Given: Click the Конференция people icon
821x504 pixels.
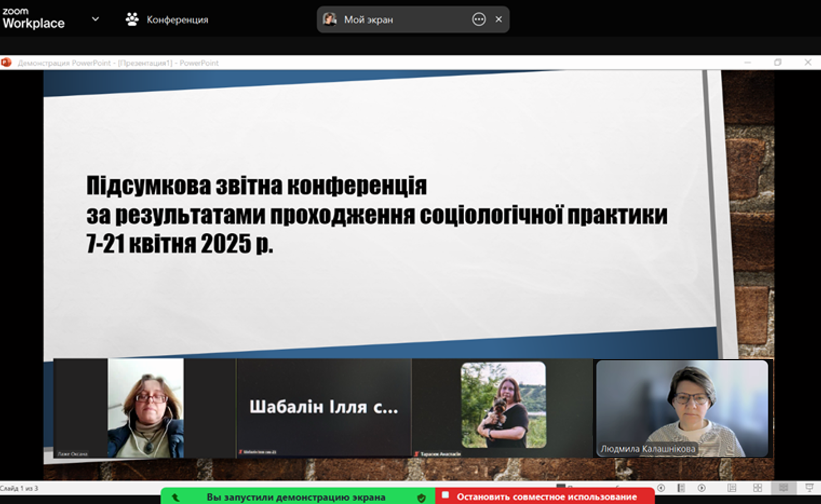Looking at the screenshot, I should [132, 19].
